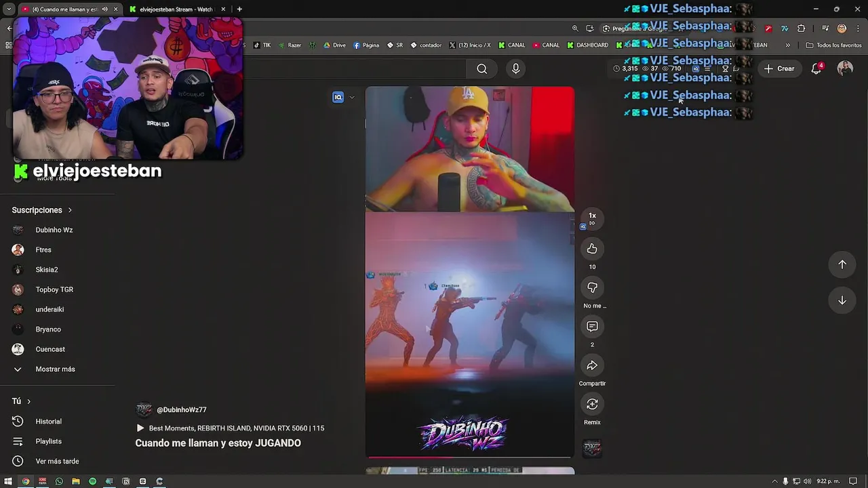Open the @DubinhoWz77 channel link
Viewport: 868px width, 488px height.
[181, 410]
